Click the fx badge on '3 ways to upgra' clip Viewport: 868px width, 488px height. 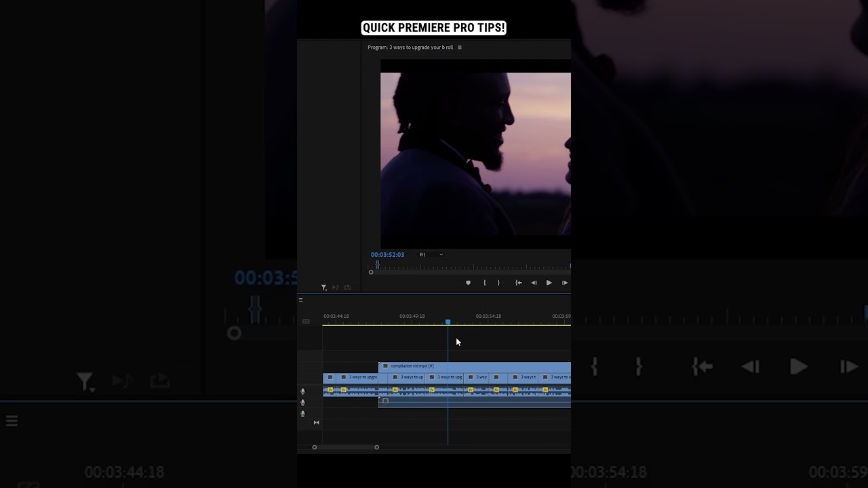tap(344, 377)
